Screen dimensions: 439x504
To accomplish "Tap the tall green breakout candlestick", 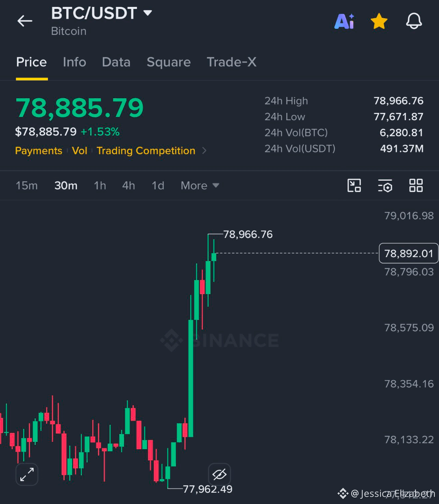I will [x=191, y=378].
